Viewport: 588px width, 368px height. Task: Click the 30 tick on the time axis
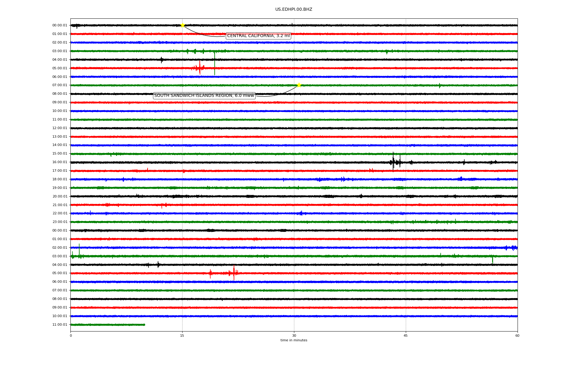294,335
